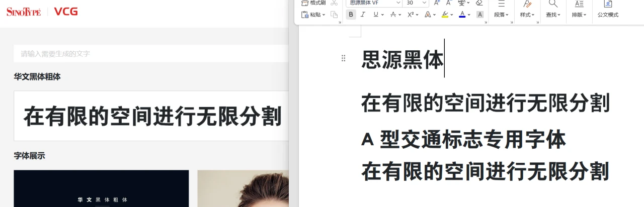The width and height of the screenshot is (644, 207).
Task: Click the 粘贴 paste button
Action: (311, 15)
